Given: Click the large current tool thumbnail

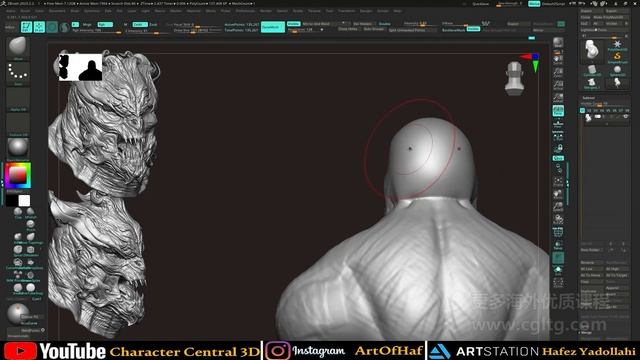Looking at the screenshot, I should click(592, 51).
